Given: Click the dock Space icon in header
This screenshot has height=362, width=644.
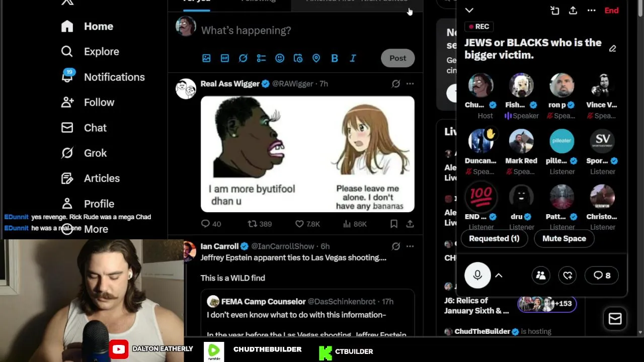Looking at the screenshot, I should [554, 11].
